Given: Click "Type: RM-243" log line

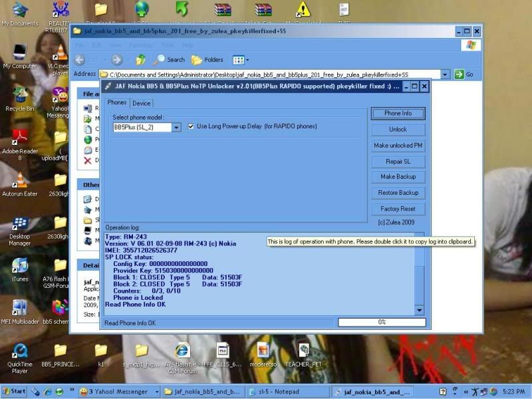Looking at the screenshot, I should click(x=126, y=237).
